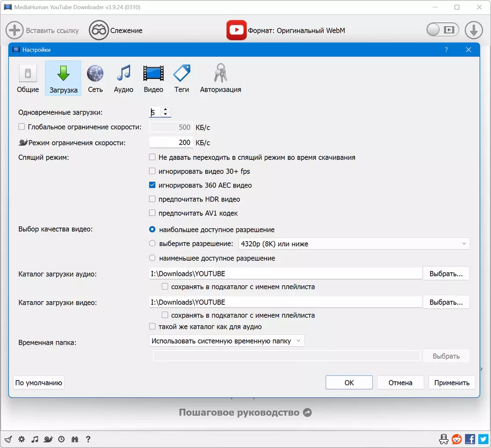Go to the Аудио settings tab
This screenshot has height=448, width=491.
tap(124, 78)
